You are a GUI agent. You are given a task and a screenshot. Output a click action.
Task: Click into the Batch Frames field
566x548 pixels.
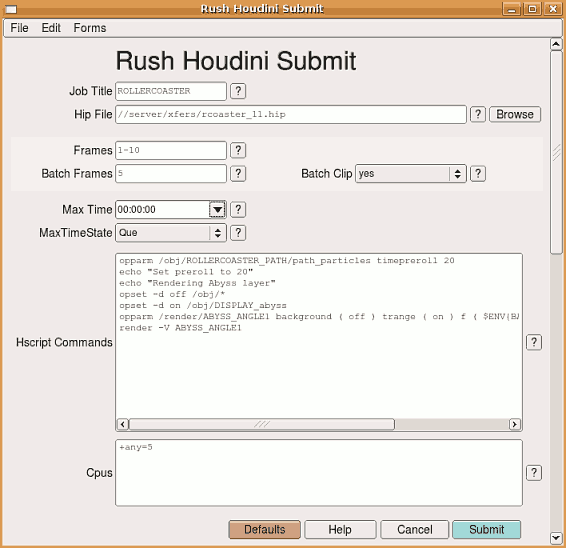click(171, 174)
